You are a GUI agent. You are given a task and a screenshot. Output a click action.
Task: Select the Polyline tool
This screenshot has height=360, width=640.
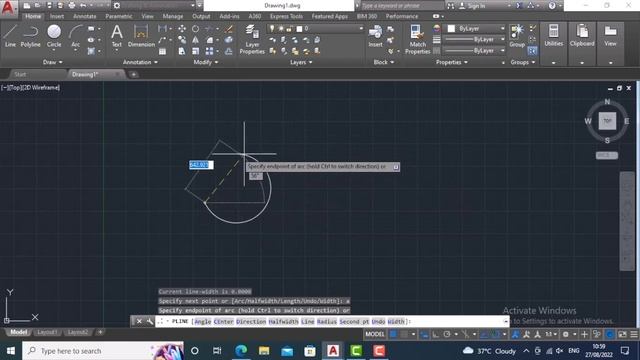tap(31, 36)
